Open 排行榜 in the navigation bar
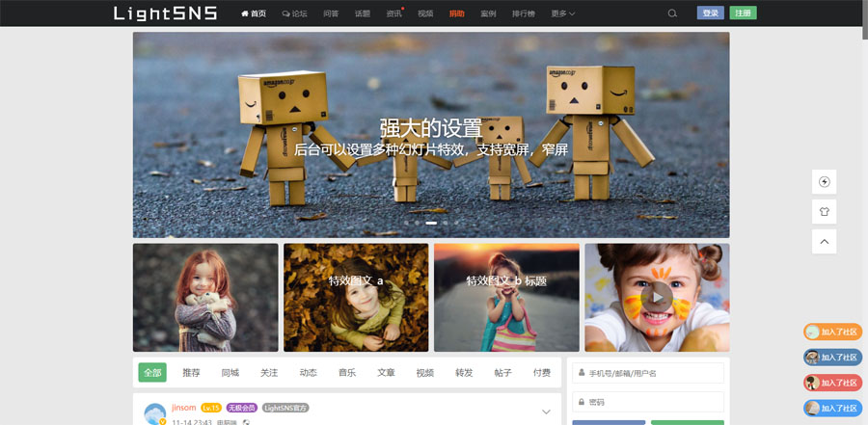Screen dimensions: 868x425 coord(524,13)
